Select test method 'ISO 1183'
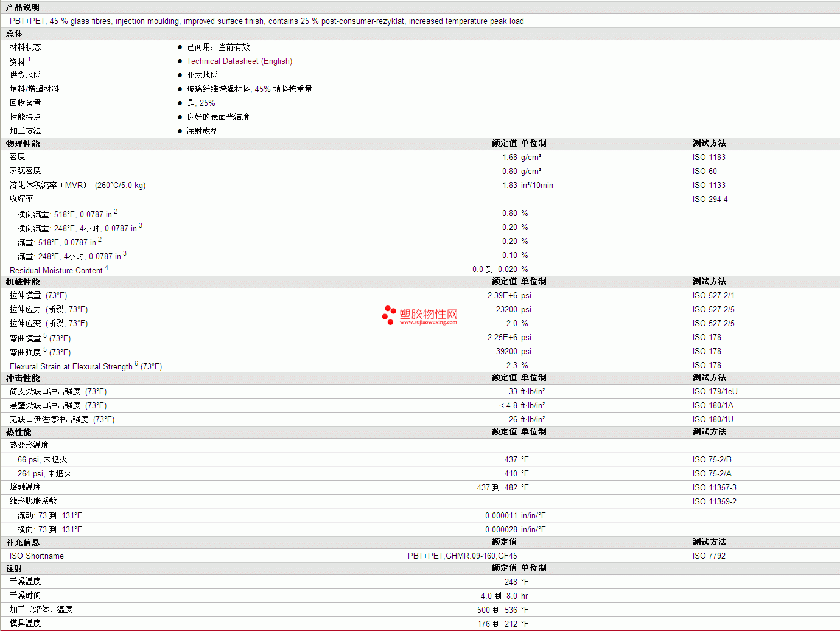 (709, 158)
